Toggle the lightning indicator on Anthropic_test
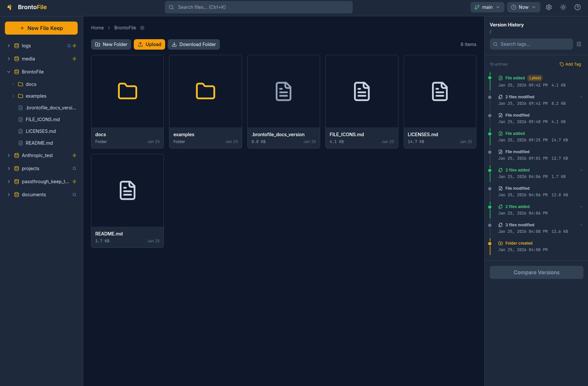Viewport: 588px width, 386px height. [74, 155]
